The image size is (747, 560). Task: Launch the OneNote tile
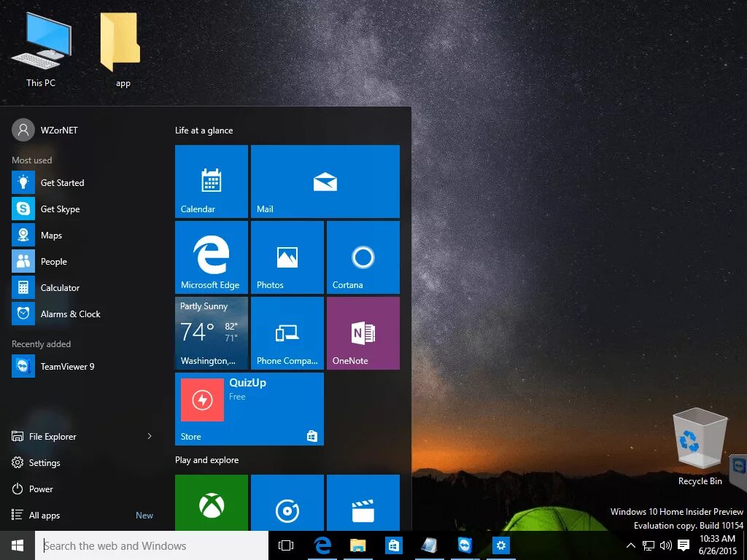click(x=363, y=332)
